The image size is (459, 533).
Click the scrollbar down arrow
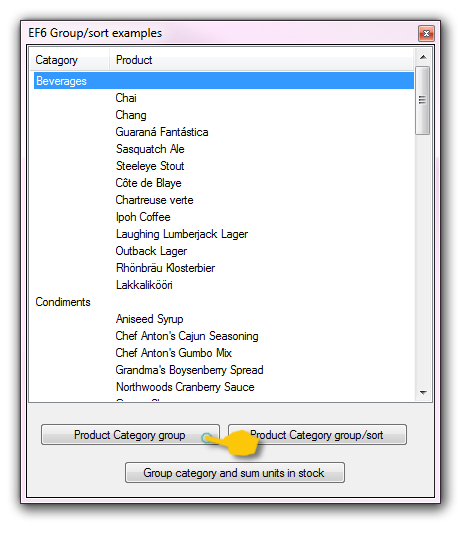pyautogui.click(x=423, y=393)
